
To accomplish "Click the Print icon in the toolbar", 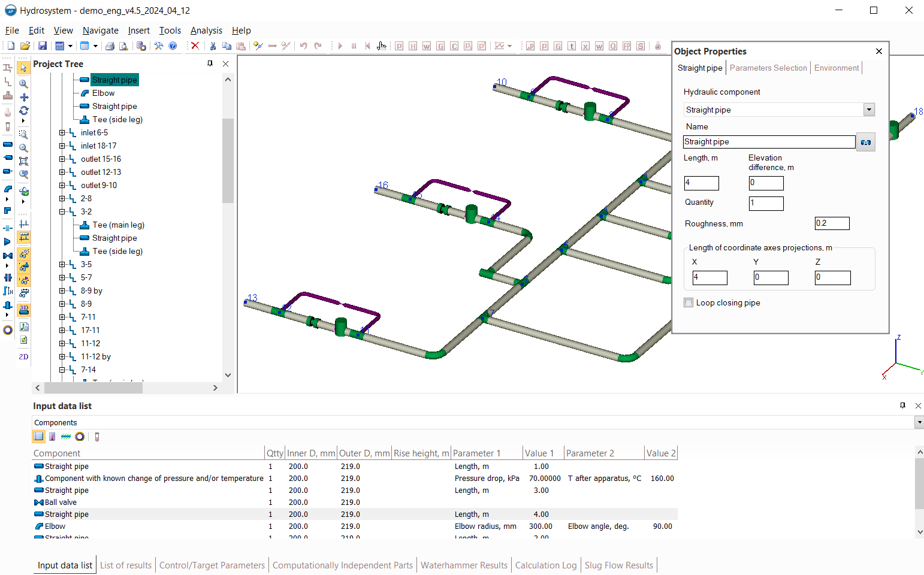I will pyautogui.click(x=110, y=46).
